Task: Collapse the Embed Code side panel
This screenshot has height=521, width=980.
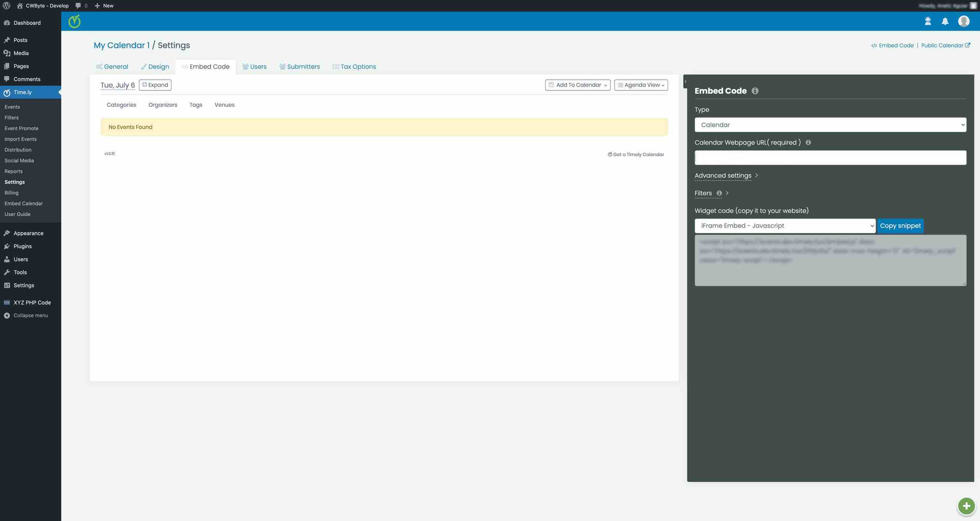Action: coord(685,81)
